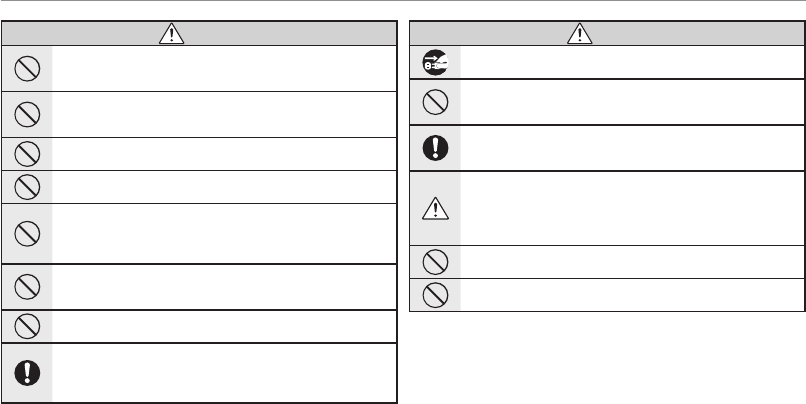The width and height of the screenshot is (806, 404).
Task: Click the fifth prohibition icon in left table
Action: click(27, 233)
